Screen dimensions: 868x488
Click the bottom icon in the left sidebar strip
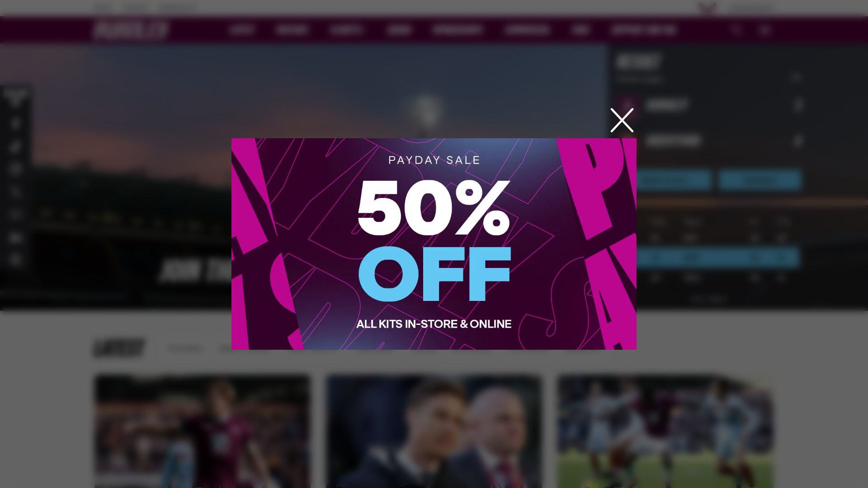[15, 259]
